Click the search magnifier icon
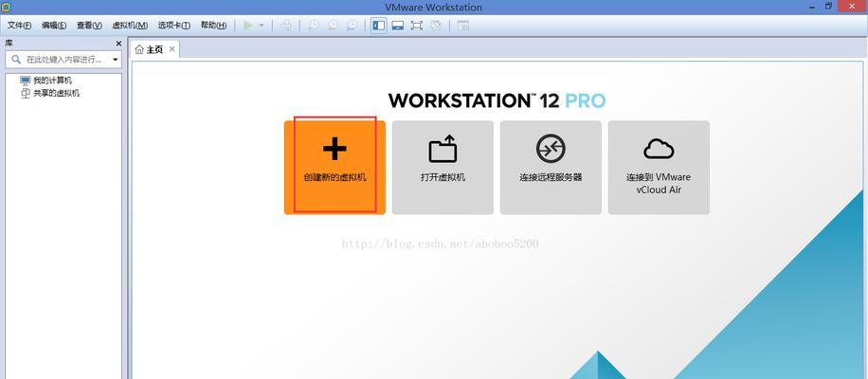 click(16, 60)
